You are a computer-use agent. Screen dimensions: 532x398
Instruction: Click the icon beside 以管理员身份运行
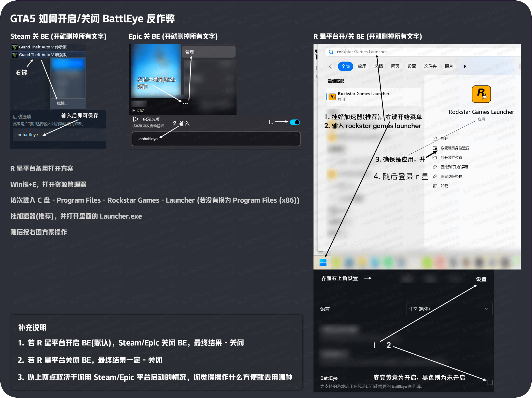[x=435, y=148]
